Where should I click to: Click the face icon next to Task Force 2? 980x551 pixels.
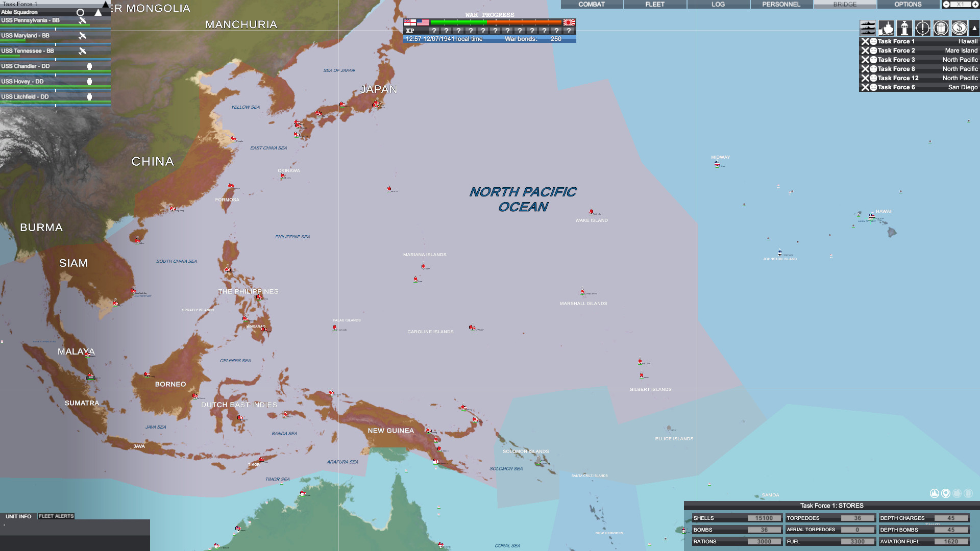click(x=873, y=51)
